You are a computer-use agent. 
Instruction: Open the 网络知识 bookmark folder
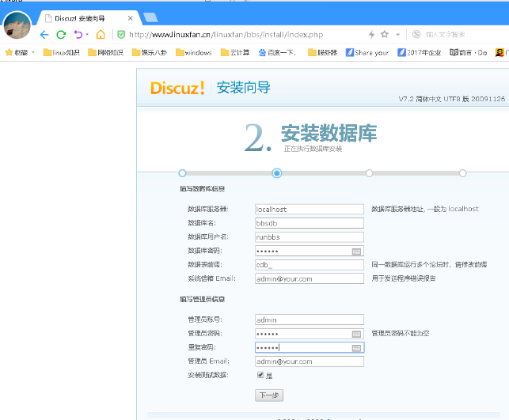106,52
